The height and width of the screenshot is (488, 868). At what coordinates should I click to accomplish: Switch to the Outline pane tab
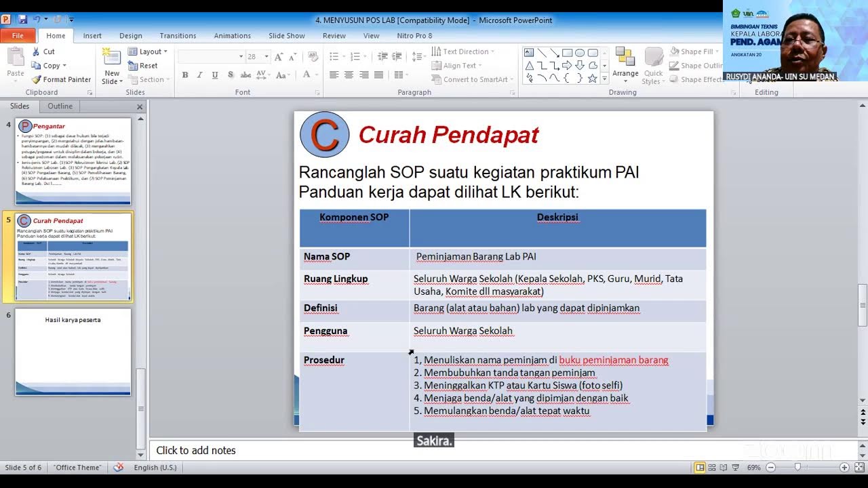[60, 106]
